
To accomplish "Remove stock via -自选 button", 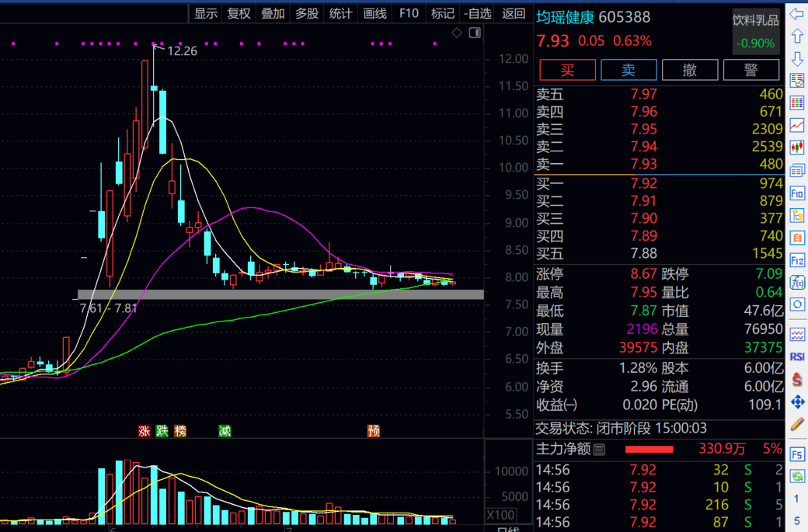I will click(478, 14).
